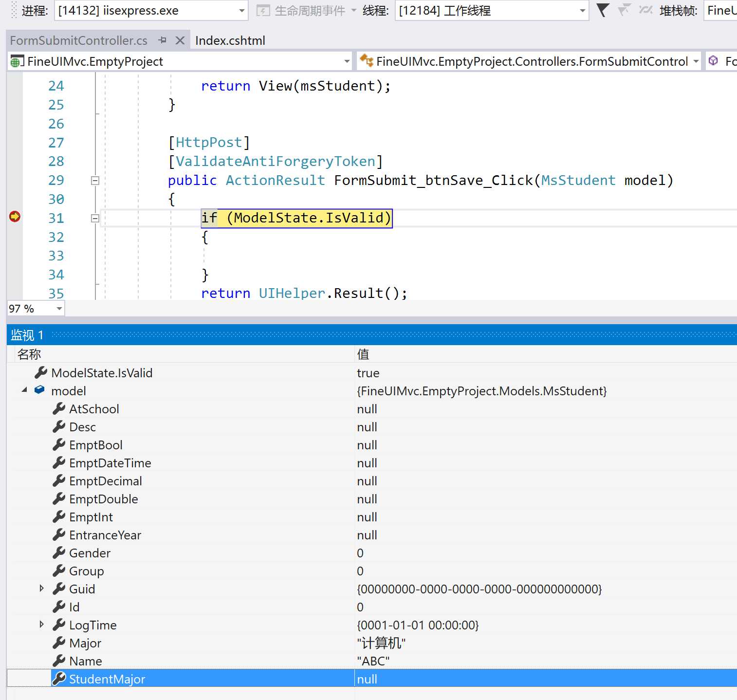737x700 pixels.
Task: Click the project globe icon in navigation bar
Action: click(17, 62)
